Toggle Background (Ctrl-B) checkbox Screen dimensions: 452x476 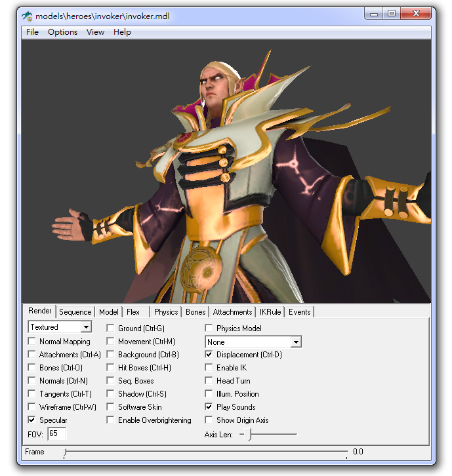tap(110, 354)
